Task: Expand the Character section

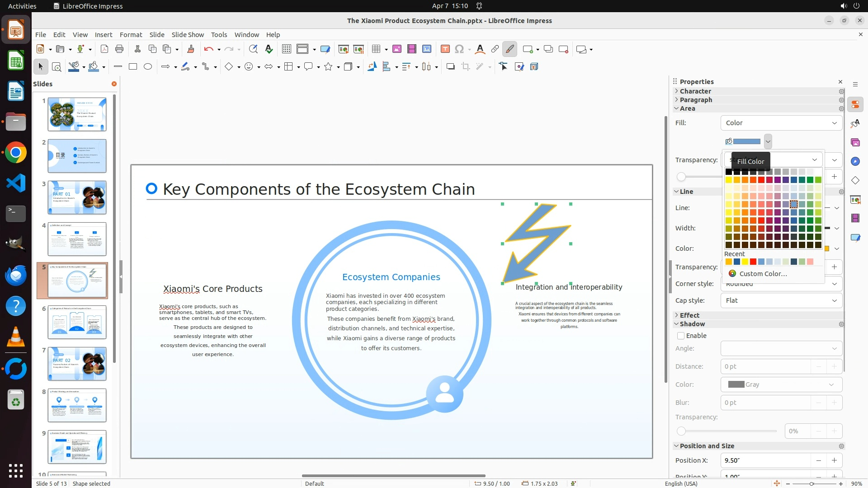Action: pos(695,91)
